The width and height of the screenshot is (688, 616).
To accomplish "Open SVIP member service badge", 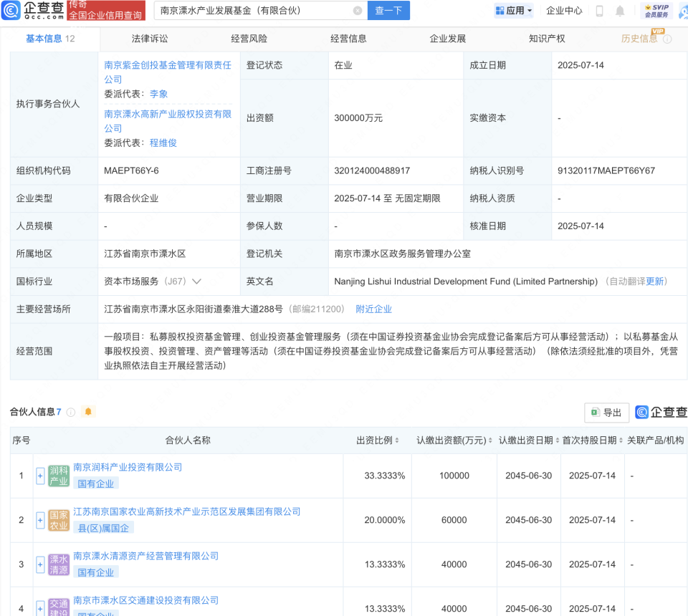I will point(657,11).
